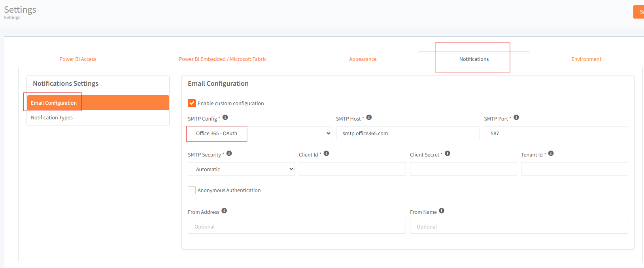Open the Appearance tab
Viewport: 644px width, 268px height.
363,59
